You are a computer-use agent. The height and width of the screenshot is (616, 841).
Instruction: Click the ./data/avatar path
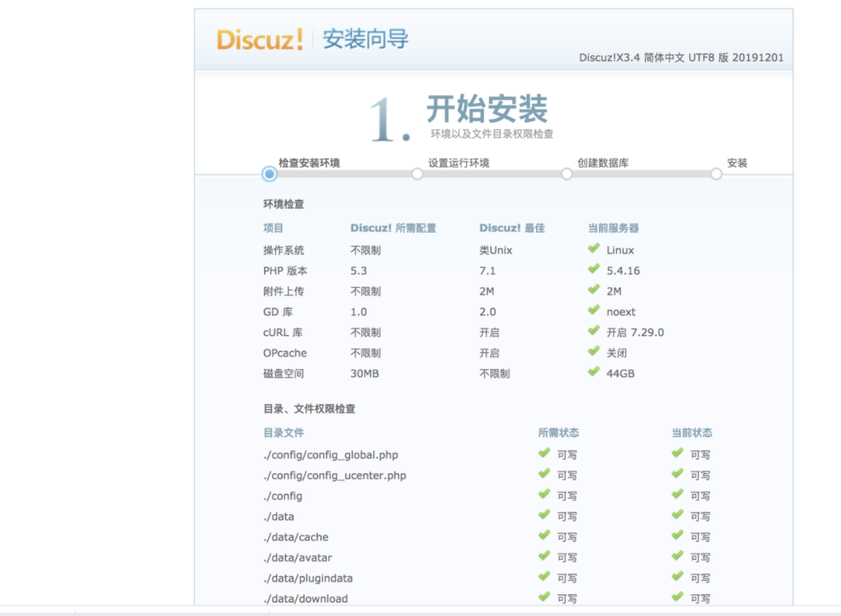point(298,557)
